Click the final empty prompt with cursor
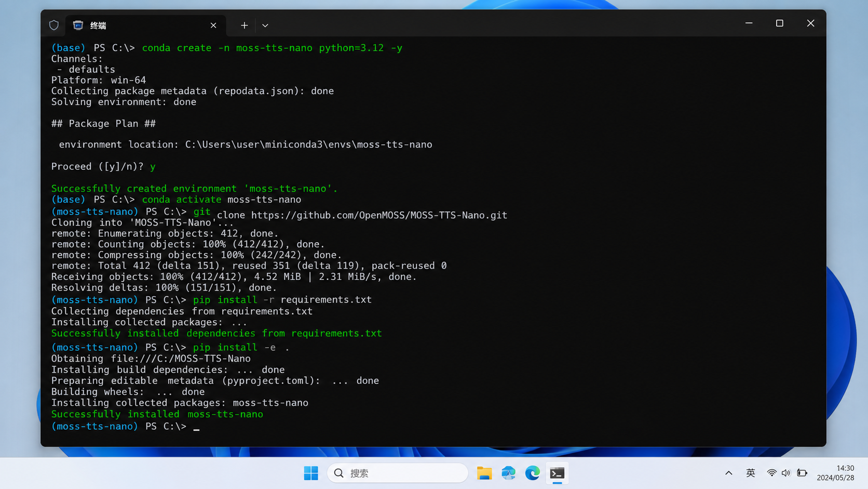 point(125,426)
